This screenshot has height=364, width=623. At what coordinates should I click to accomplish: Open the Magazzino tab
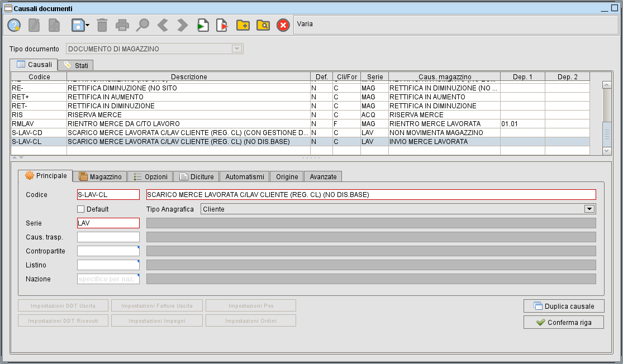tap(100, 176)
